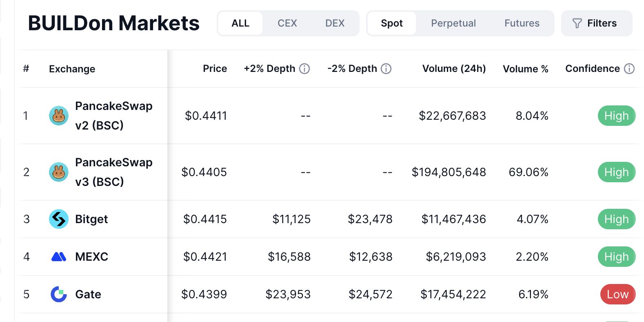Show Perpetual markets
This screenshot has height=322, width=644.
(x=453, y=23)
